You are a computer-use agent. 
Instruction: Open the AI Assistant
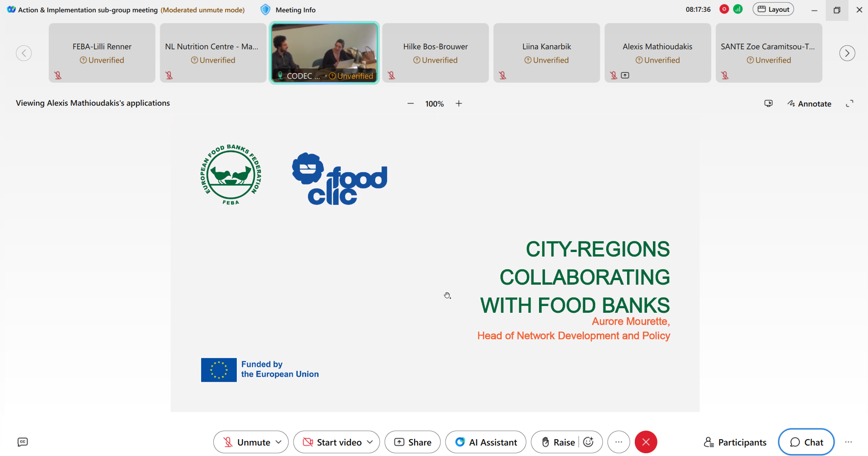pyautogui.click(x=485, y=442)
